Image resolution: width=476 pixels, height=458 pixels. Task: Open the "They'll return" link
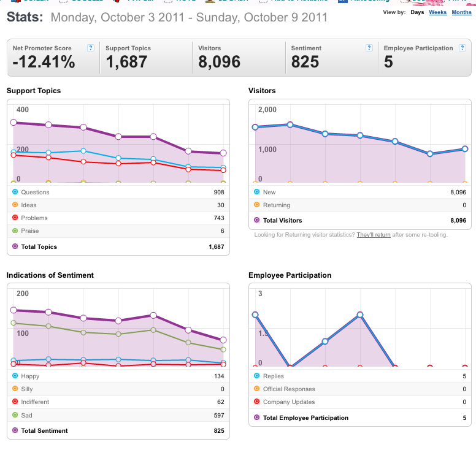click(374, 235)
